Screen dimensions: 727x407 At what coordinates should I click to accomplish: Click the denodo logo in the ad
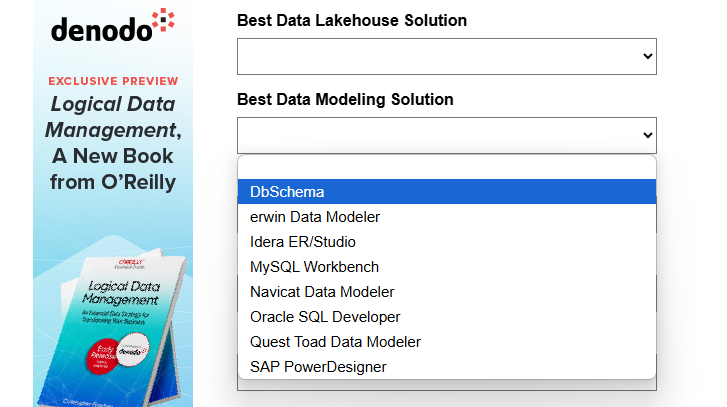point(113,25)
